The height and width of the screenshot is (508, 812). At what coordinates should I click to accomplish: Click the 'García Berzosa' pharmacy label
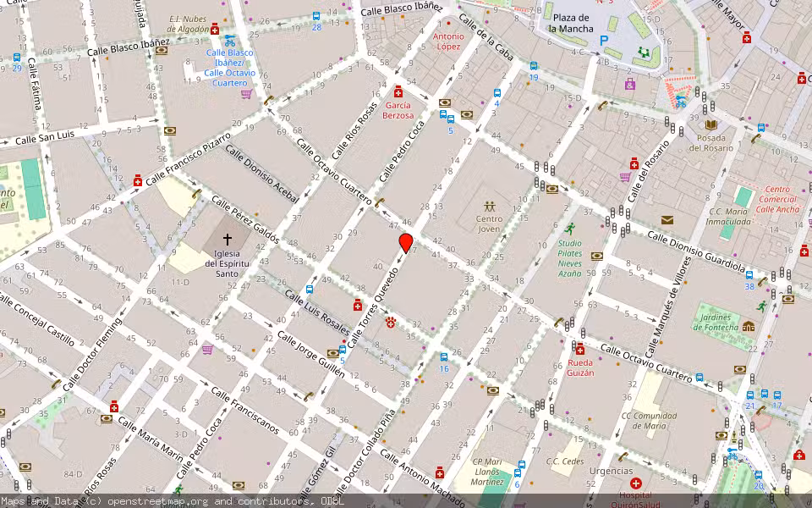pyautogui.click(x=398, y=110)
